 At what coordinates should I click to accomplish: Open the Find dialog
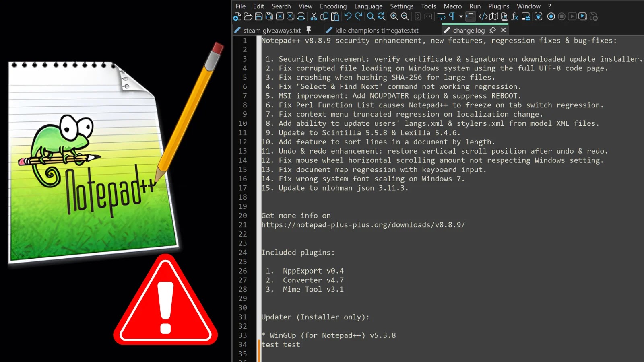click(370, 16)
